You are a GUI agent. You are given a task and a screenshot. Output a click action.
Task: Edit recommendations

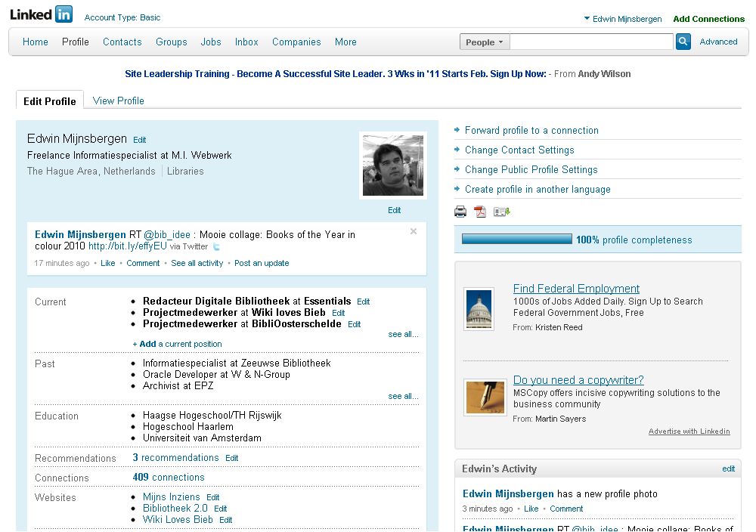[231, 458]
